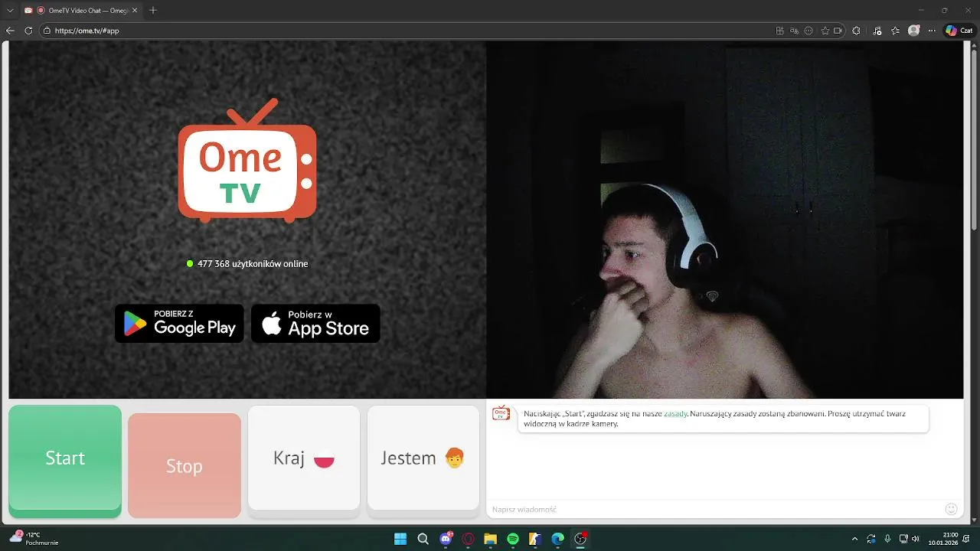
Task: Open volume quick settings in the tray
Action: point(915,539)
